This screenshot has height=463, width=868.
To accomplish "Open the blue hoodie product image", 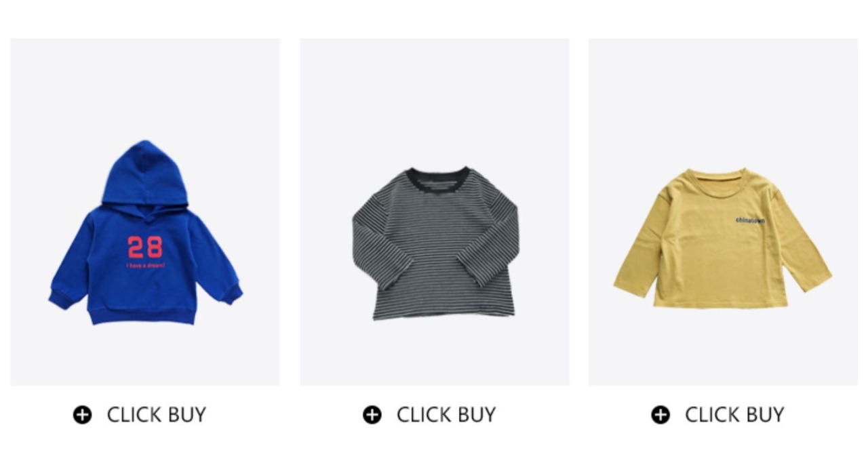I will [145, 212].
